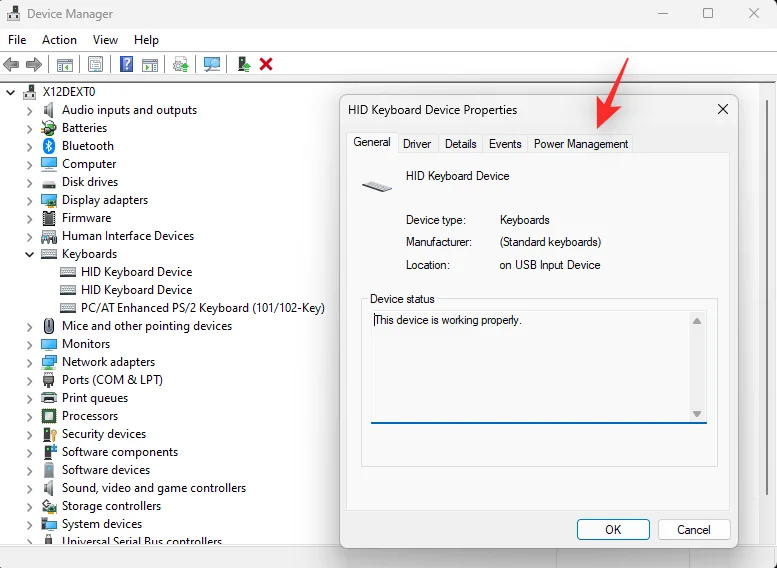This screenshot has height=568, width=777.
Task: Click the "(Standard keyboards)" manufacturer value
Action: pyautogui.click(x=550, y=242)
